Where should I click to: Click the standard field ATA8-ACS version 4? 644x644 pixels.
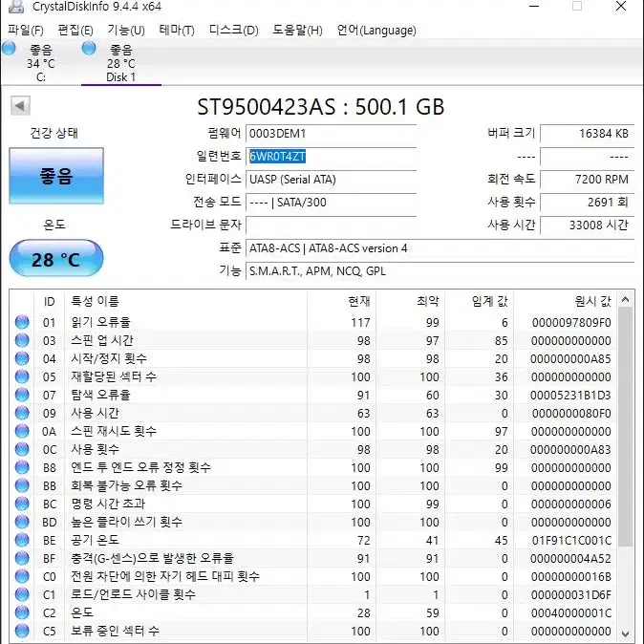[x=440, y=248]
